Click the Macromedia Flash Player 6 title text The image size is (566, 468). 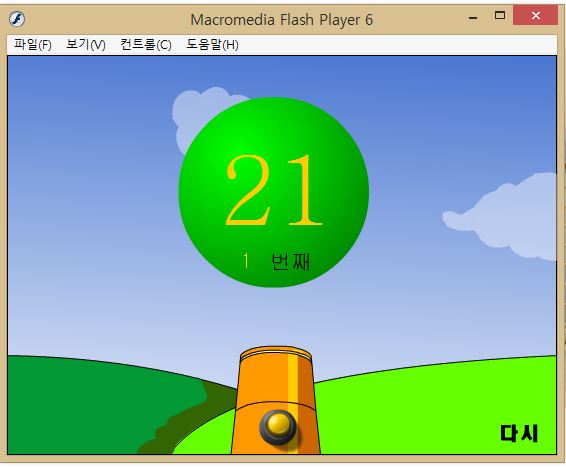coord(282,20)
